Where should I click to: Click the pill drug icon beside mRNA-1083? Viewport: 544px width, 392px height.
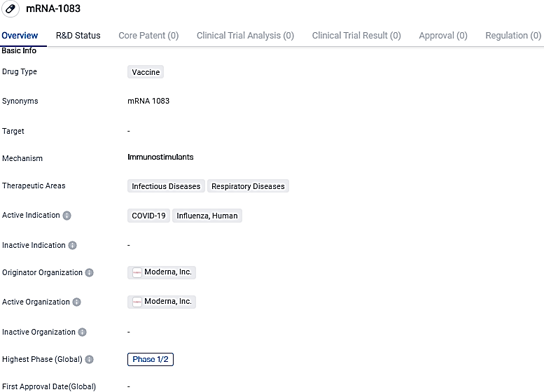11,9
